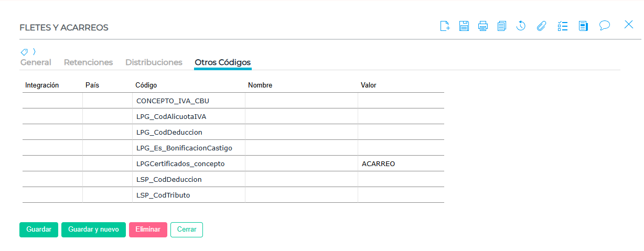
Task: Click Valor cell containing ACARREO
Action: pos(401,163)
